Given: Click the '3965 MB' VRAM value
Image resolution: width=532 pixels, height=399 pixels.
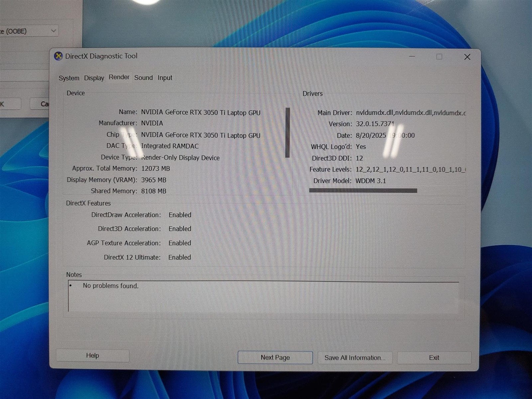Looking at the screenshot, I should [x=154, y=180].
